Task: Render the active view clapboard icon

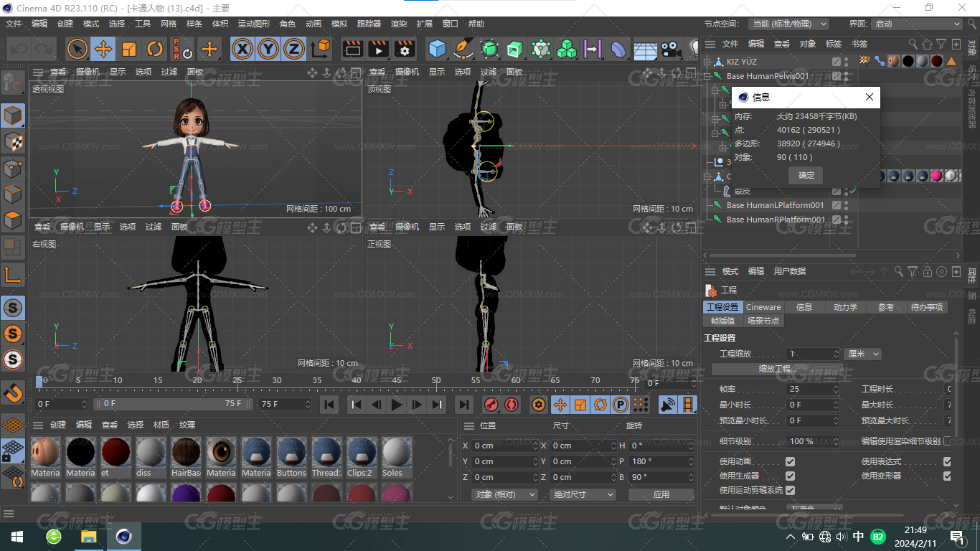Action: click(x=352, y=49)
